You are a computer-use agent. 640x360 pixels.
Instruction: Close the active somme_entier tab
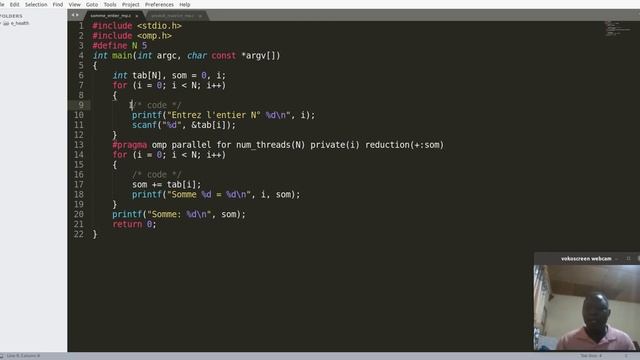pyautogui.click(x=137, y=16)
